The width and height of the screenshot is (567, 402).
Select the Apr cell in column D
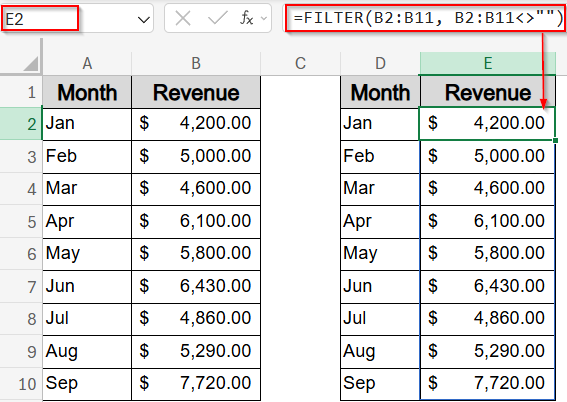coord(380,221)
